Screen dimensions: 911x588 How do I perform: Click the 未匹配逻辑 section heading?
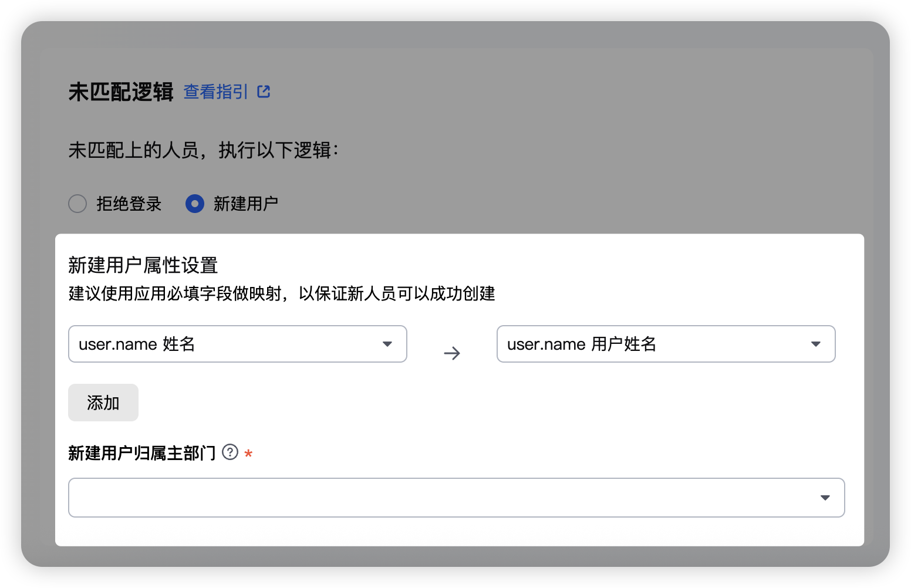point(121,92)
